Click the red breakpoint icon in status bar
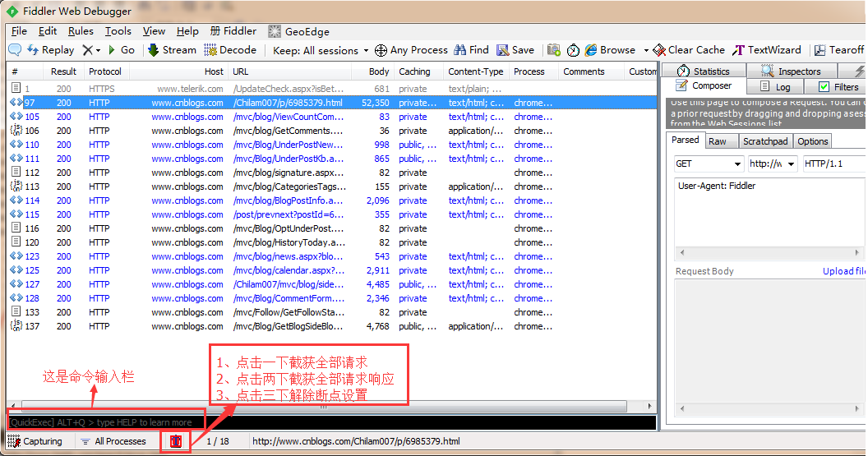The width and height of the screenshot is (868, 456). [175, 441]
